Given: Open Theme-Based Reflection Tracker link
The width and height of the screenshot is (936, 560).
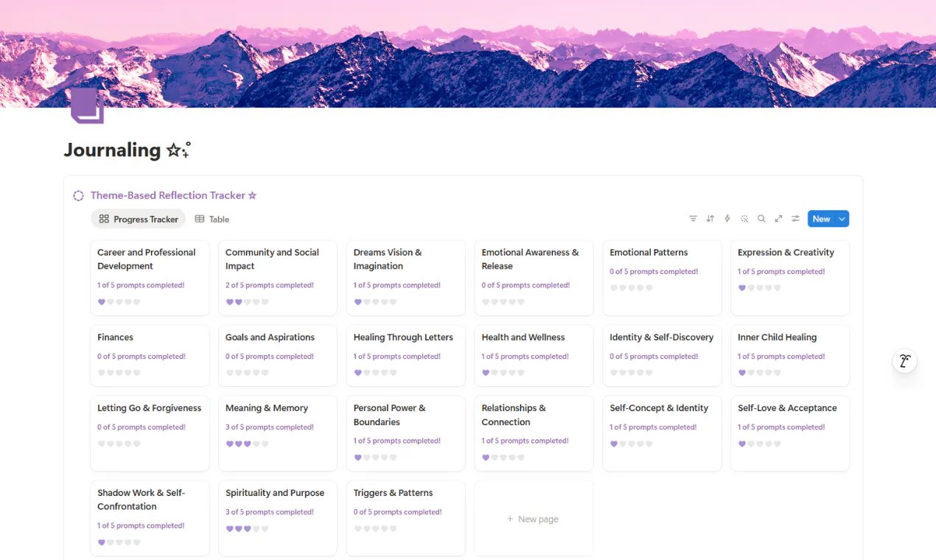Looking at the screenshot, I should pos(173,195).
